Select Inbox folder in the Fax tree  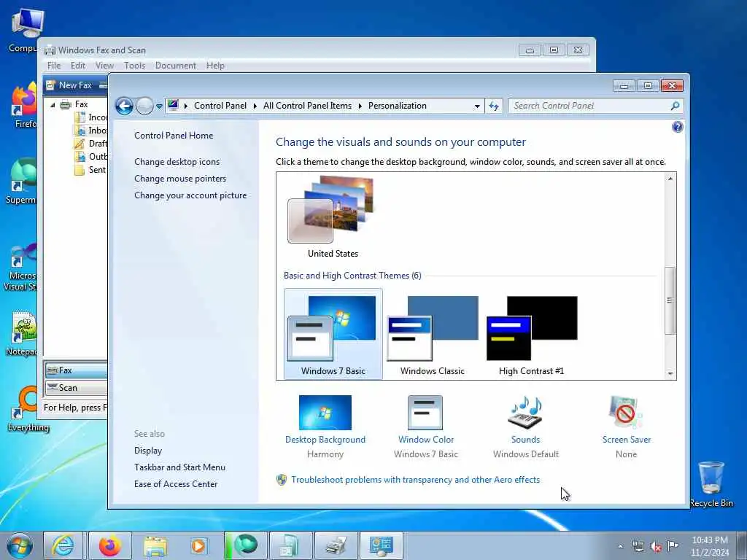[91, 131]
